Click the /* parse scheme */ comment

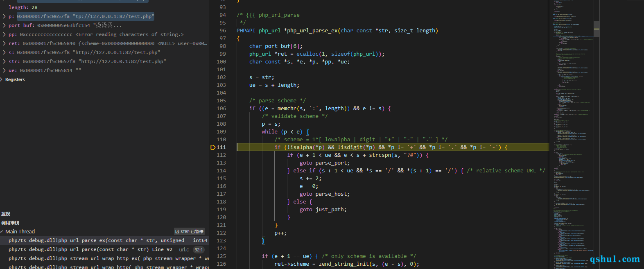click(278, 101)
